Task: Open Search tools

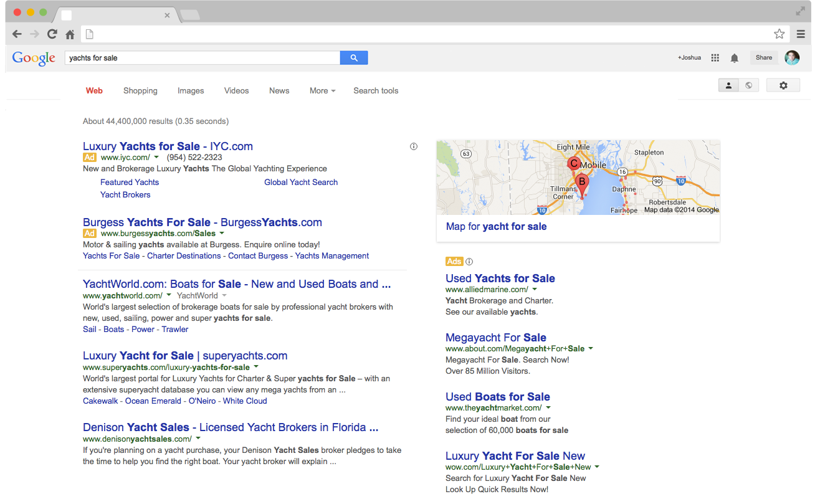Action: pos(376,91)
